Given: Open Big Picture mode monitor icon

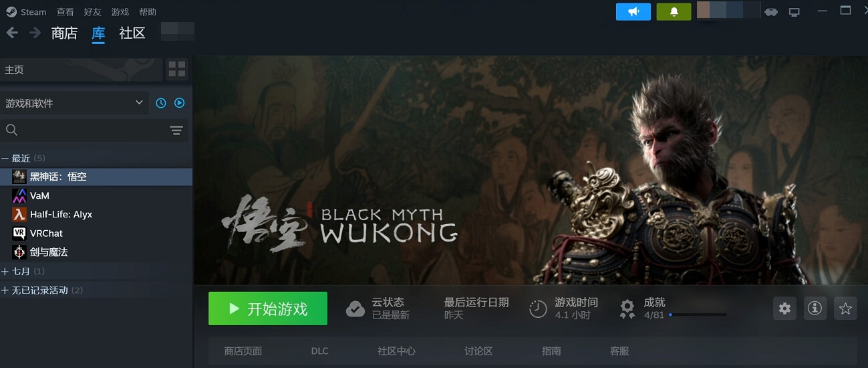Looking at the screenshot, I should 794,12.
